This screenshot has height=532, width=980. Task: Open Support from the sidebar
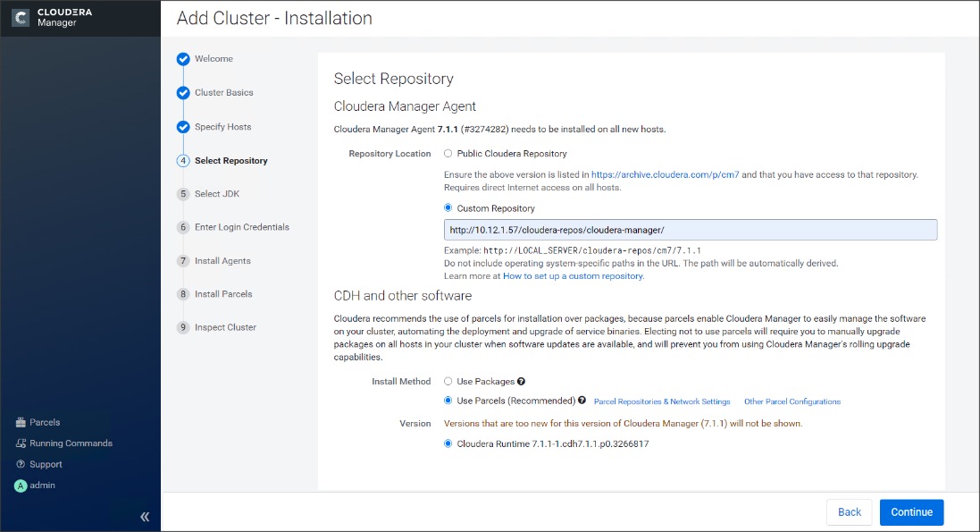coord(46,464)
